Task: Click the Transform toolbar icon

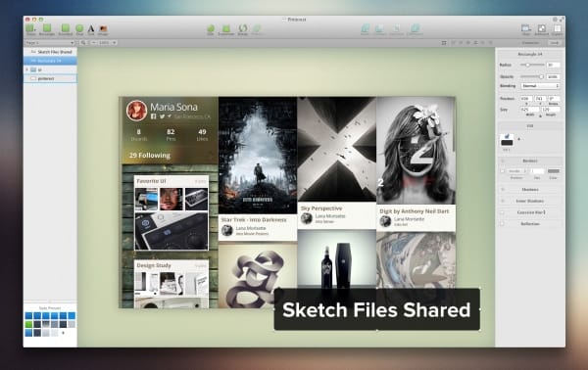Action: [226, 28]
